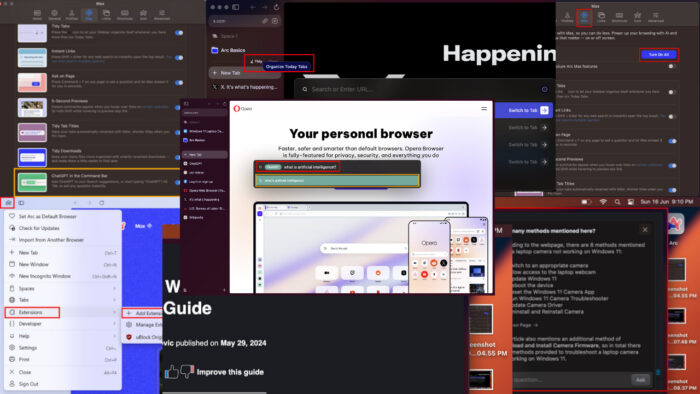Open Wi-Fi icon in macOS menu bar
The image size is (700, 394).
[603, 202]
